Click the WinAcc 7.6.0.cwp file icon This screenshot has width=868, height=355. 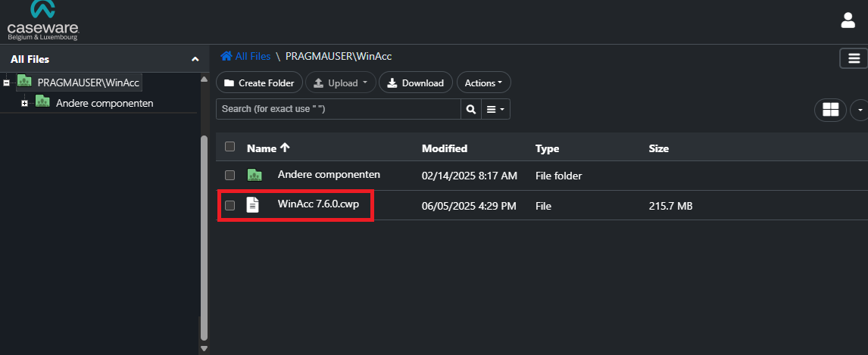click(x=252, y=204)
